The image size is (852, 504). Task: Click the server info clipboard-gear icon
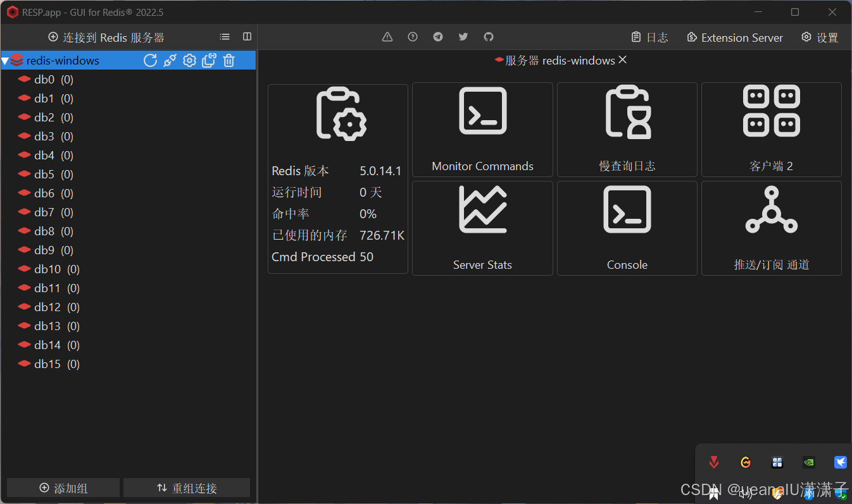click(x=341, y=114)
